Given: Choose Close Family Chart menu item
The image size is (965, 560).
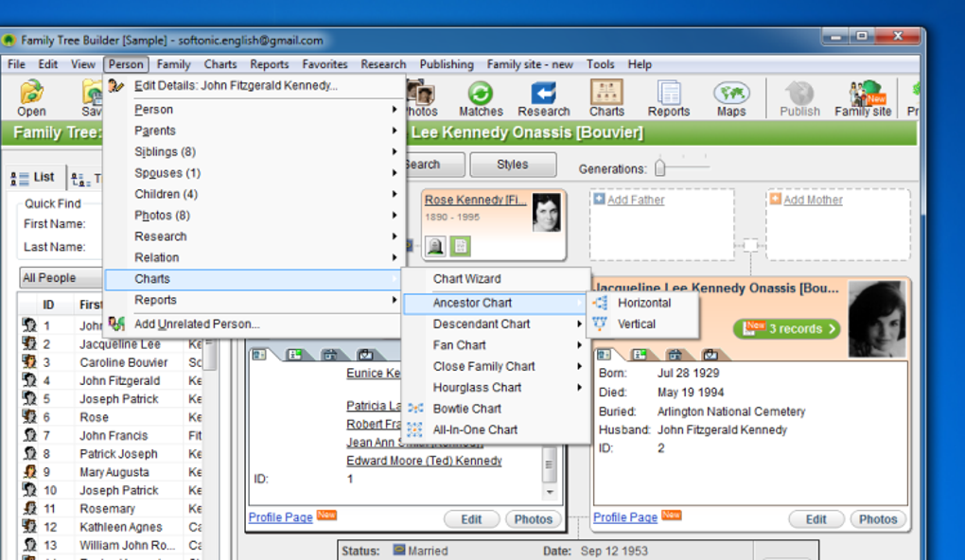Looking at the screenshot, I should pyautogui.click(x=496, y=366).
